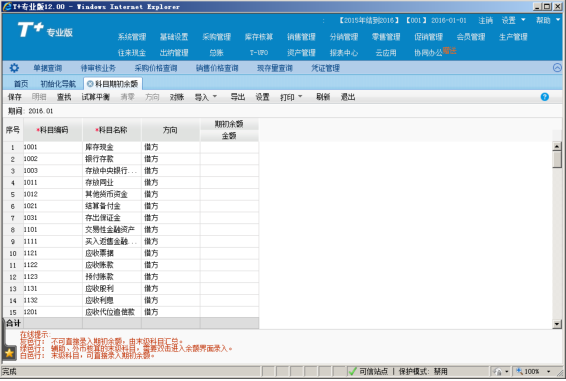Open the 100% zoom level dropdown
This screenshot has height=381, width=566.
tap(549, 371)
